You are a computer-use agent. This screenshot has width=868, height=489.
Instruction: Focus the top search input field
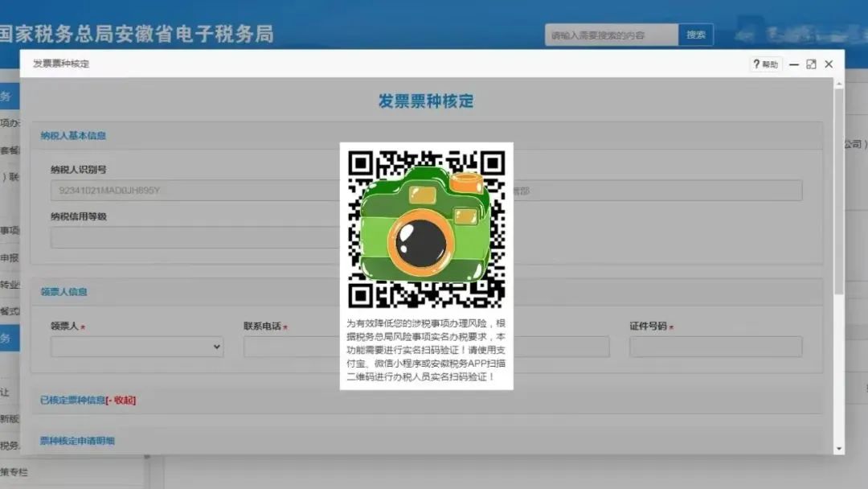[x=612, y=35]
